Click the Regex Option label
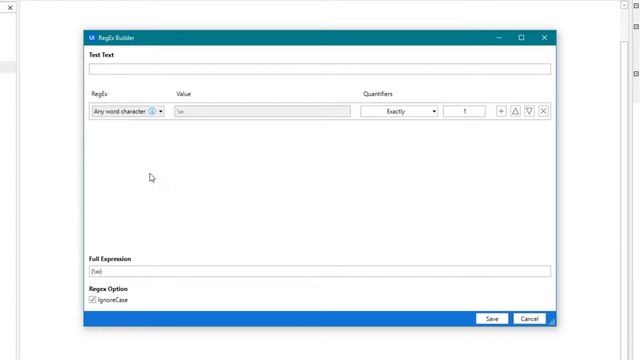The width and height of the screenshot is (640, 360). coord(108,289)
